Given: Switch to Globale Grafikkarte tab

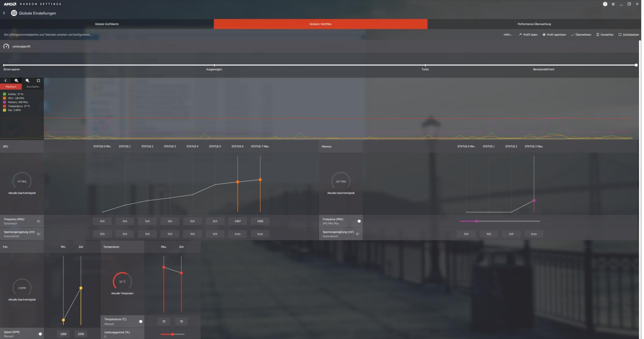Looking at the screenshot, I should coord(107,24).
